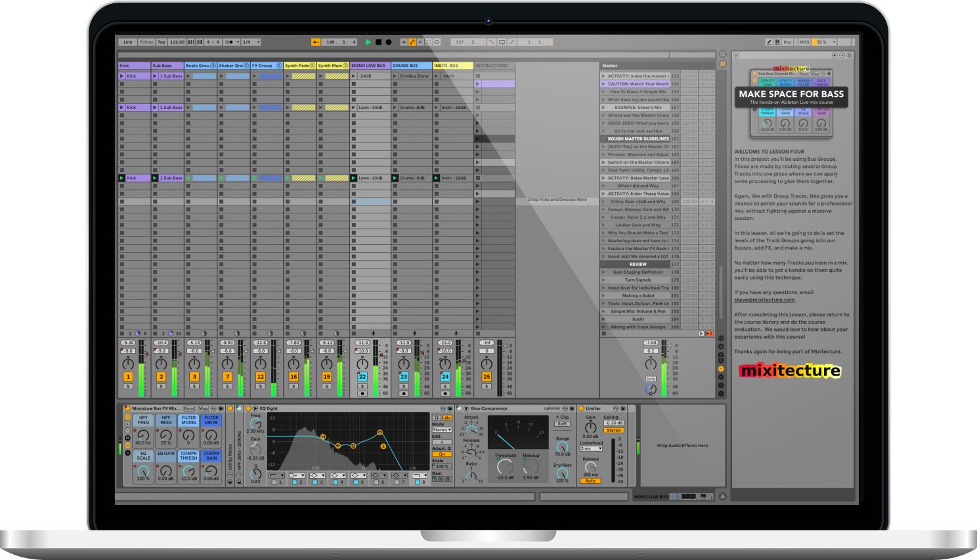Screen dimensions: 977x560
Task: Open the EQ Eight Stereo mode dropdown
Action: pyautogui.click(x=442, y=429)
